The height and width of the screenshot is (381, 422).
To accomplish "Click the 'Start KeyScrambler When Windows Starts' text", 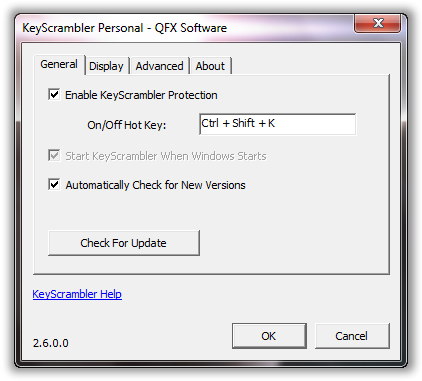I will [x=166, y=156].
